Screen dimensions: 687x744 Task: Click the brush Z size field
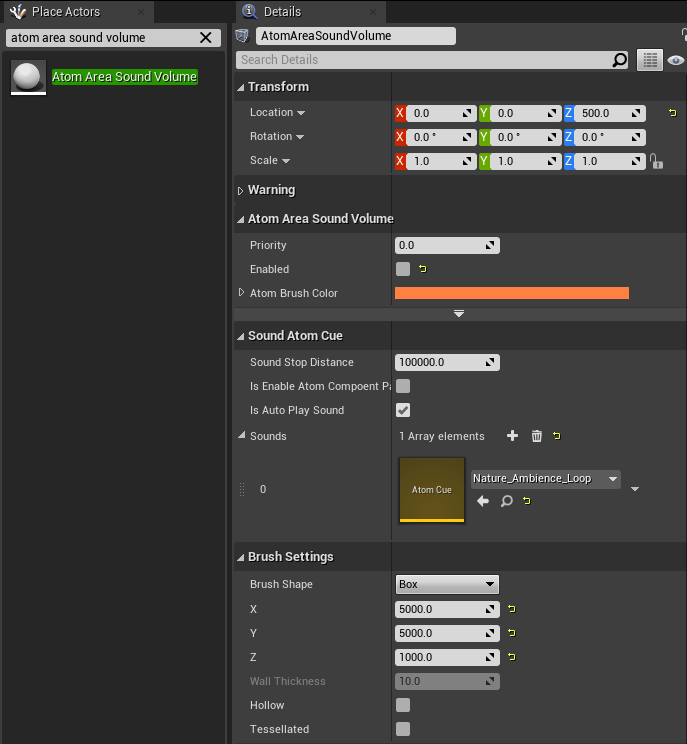(447, 657)
